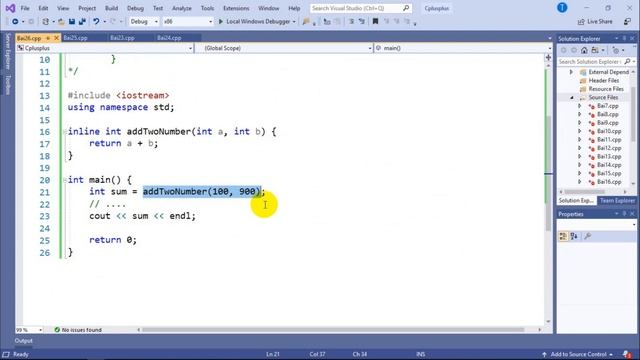Screen dimensions: 640x360
Task: Collapse the Source Files folder
Action: click(571, 98)
